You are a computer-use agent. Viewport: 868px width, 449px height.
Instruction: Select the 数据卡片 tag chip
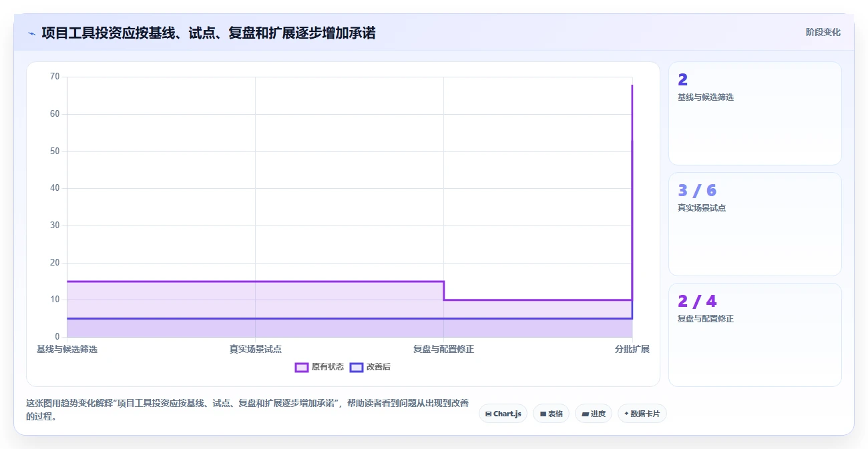point(642,414)
